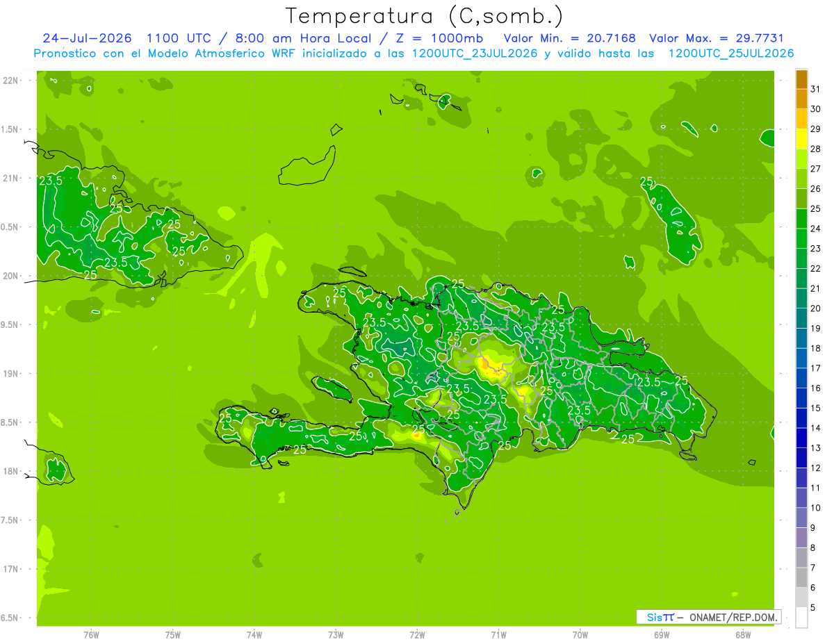Pick the blue swatch between legend 16 and 17
The image size is (834, 644).
tap(801, 378)
